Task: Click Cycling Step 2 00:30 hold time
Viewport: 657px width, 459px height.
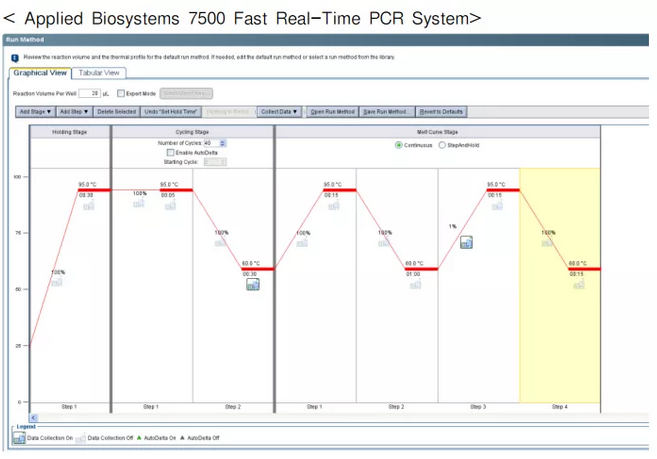Action: 250,274
